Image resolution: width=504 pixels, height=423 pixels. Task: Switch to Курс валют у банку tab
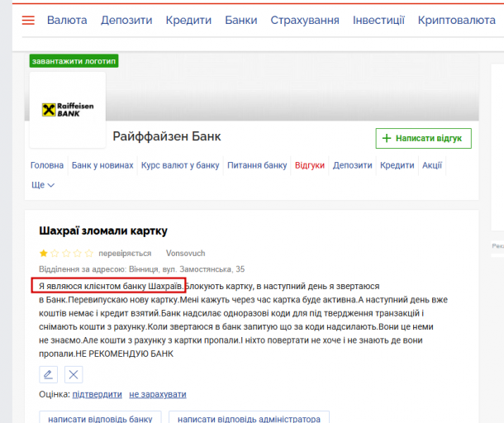pyautogui.click(x=180, y=165)
